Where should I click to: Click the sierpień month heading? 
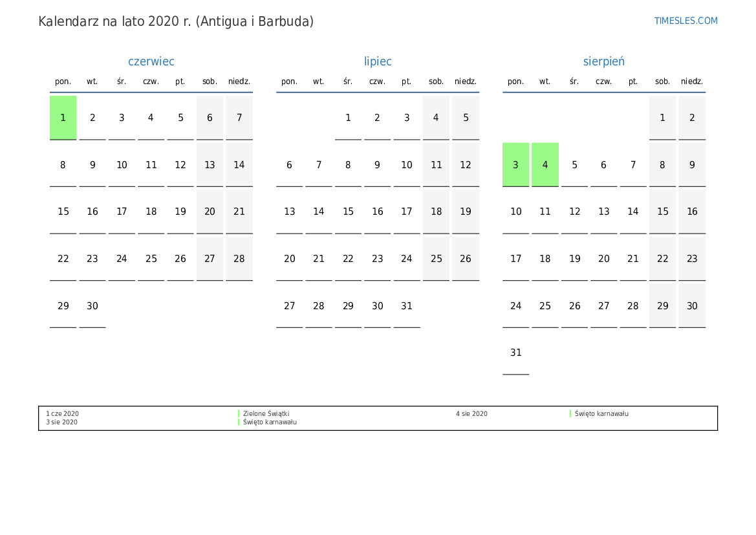tap(603, 61)
